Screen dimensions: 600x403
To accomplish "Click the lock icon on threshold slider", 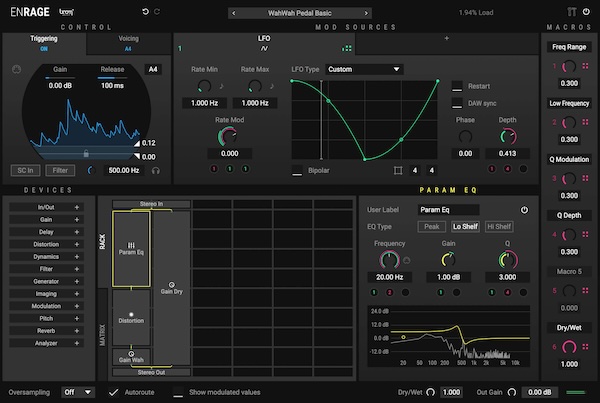I will click(86, 153).
